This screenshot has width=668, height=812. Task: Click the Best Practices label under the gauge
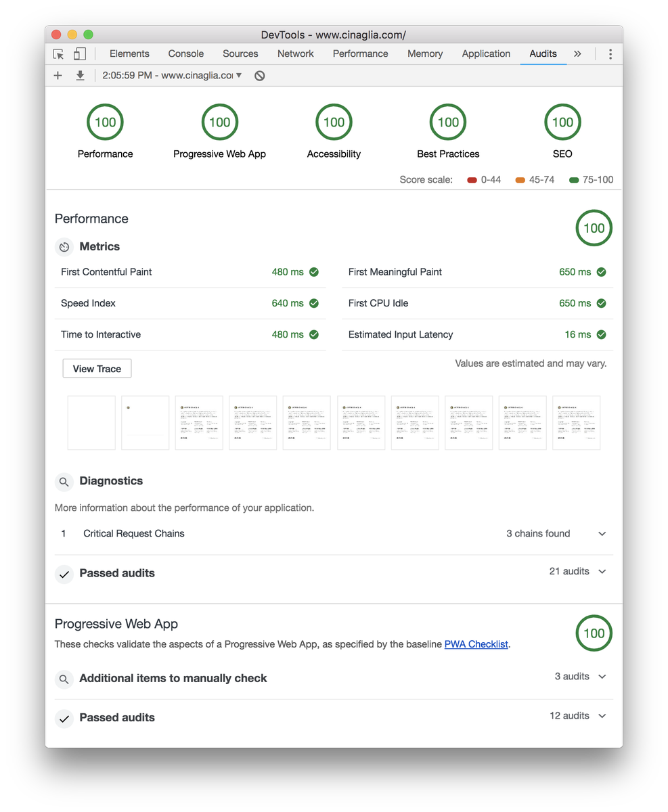[x=449, y=154]
